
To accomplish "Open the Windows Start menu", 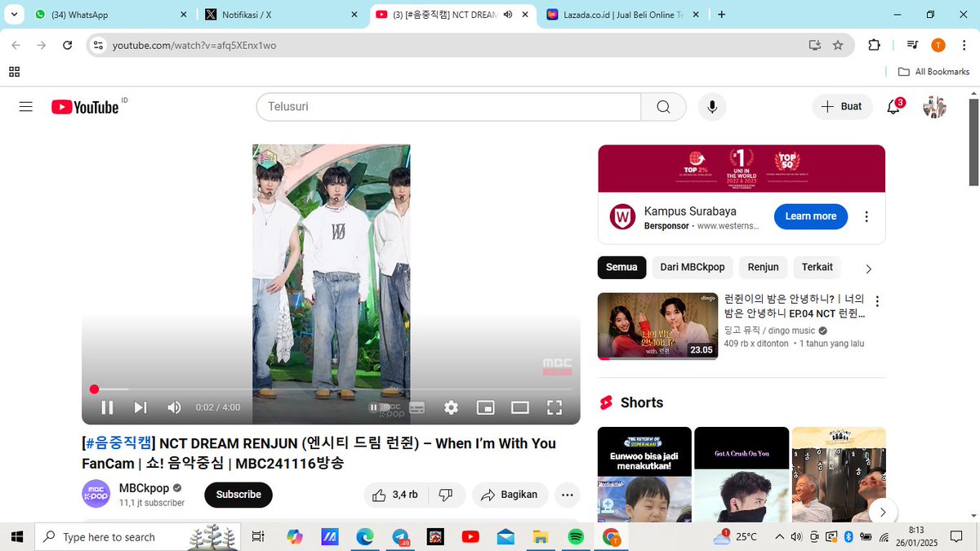I will pos(16,536).
